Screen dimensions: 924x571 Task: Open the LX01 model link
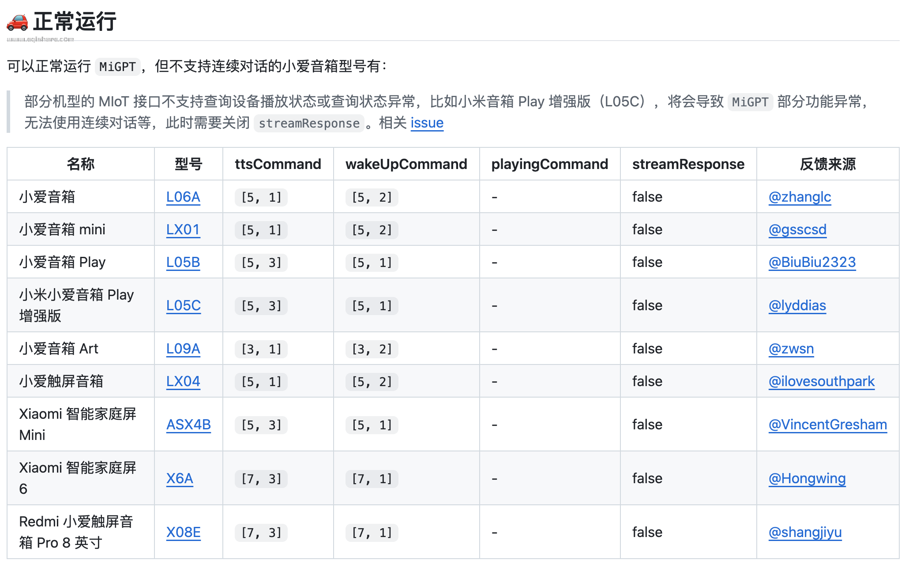pyautogui.click(x=183, y=229)
